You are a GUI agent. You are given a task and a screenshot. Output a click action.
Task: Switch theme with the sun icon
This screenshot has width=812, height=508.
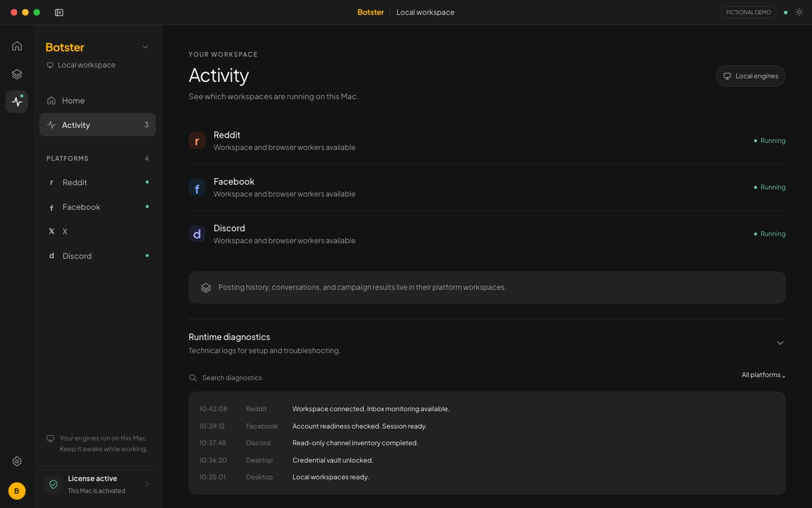[799, 13]
